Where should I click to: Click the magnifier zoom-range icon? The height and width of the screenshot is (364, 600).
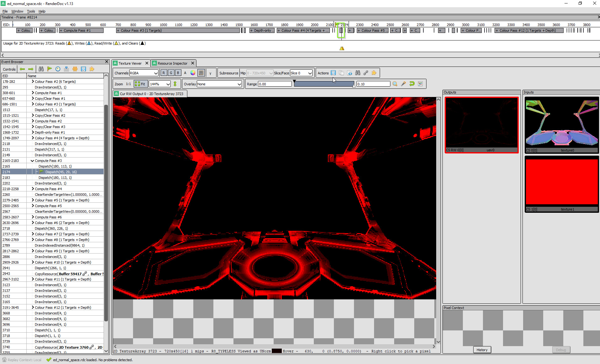(x=395, y=84)
